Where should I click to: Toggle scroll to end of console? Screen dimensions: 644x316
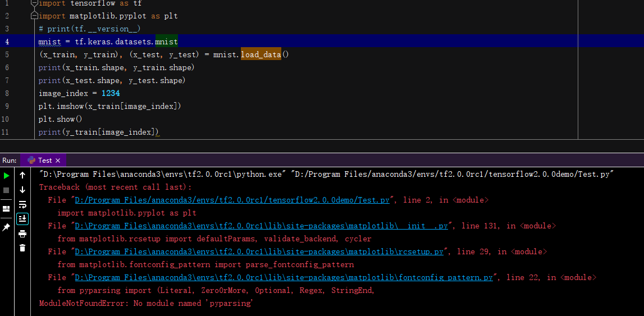click(x=22, y=218)
